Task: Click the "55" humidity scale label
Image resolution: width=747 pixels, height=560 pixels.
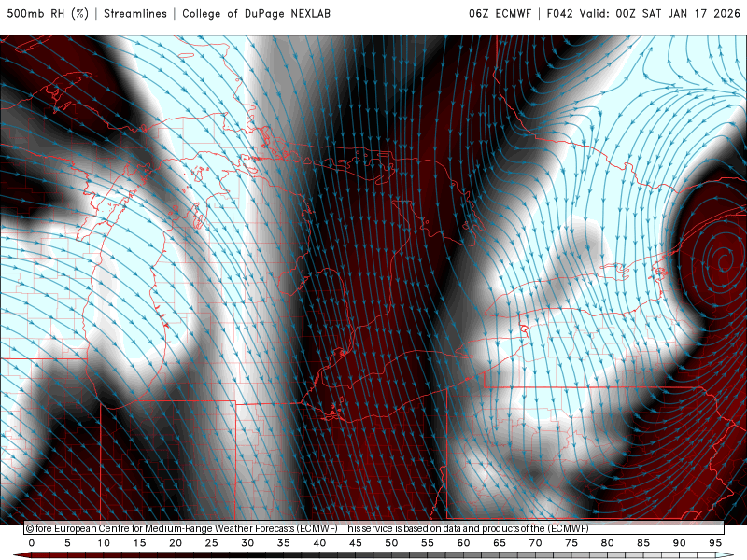Action: coord(428,543)
